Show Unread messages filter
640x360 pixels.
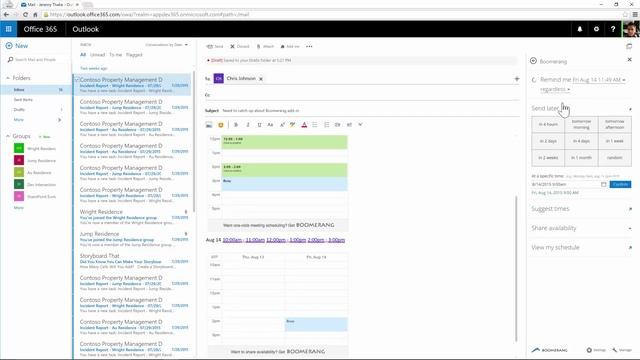tap(97, 55)
